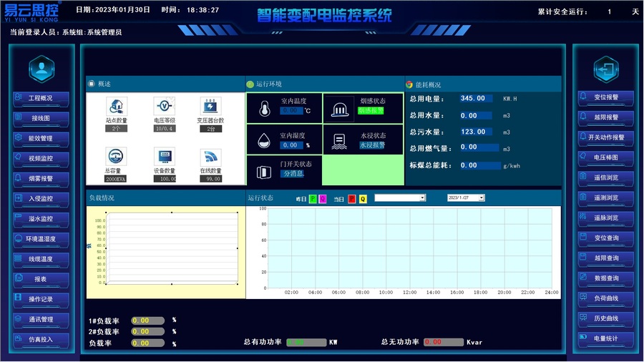Click the 烟感报警 green status label

click(371, 110)
